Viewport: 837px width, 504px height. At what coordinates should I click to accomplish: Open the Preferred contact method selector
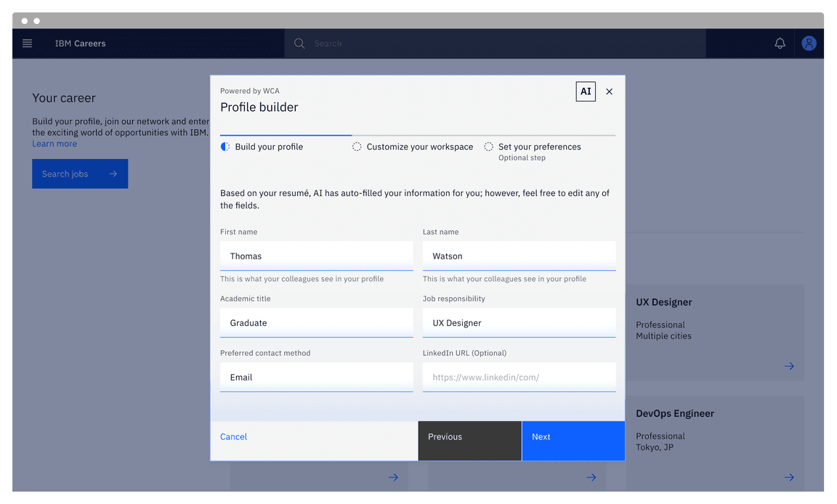(316, 377)
